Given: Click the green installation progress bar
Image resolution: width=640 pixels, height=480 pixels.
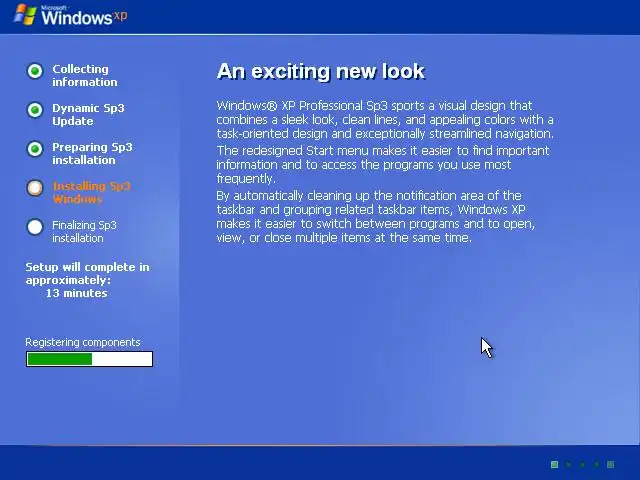Looking at the screenshot, I should point(89,359).
